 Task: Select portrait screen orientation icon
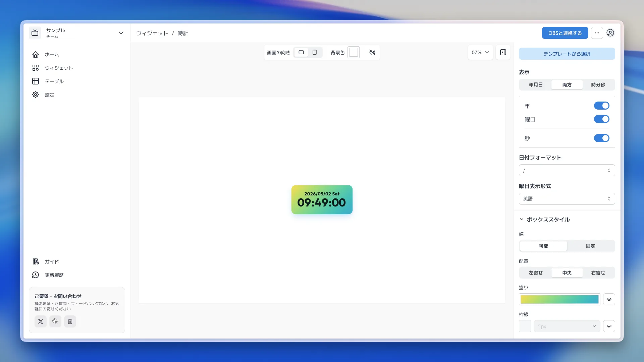point(315,52)
